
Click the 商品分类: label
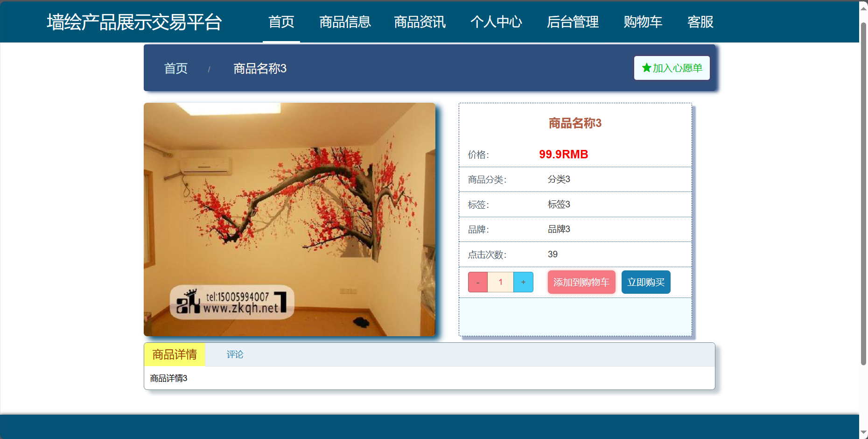pyautogui.click(x=487, y=180)
